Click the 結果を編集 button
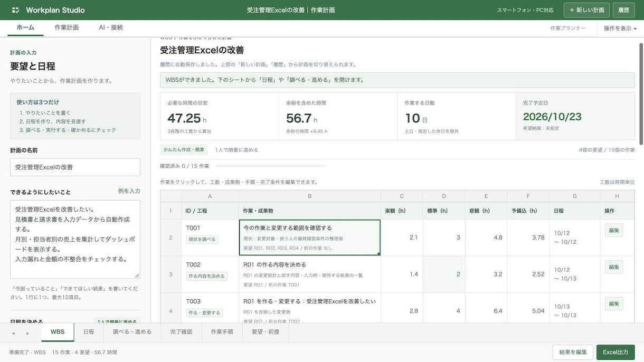 tap(573, 352)
